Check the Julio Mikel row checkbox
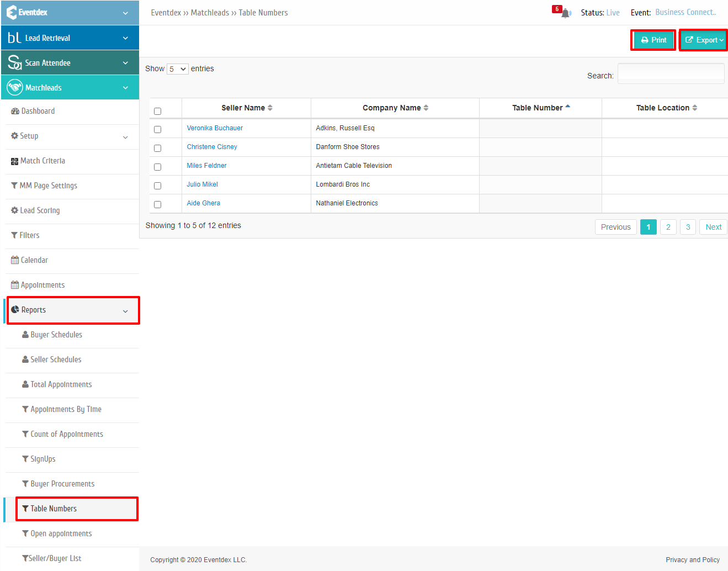 (157, 186)
